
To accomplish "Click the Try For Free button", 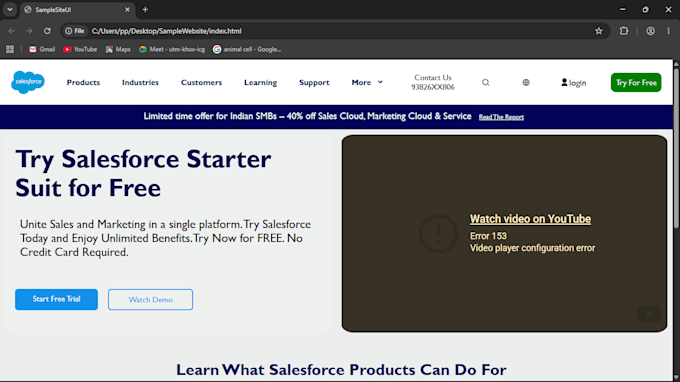I will click(636, 82).
